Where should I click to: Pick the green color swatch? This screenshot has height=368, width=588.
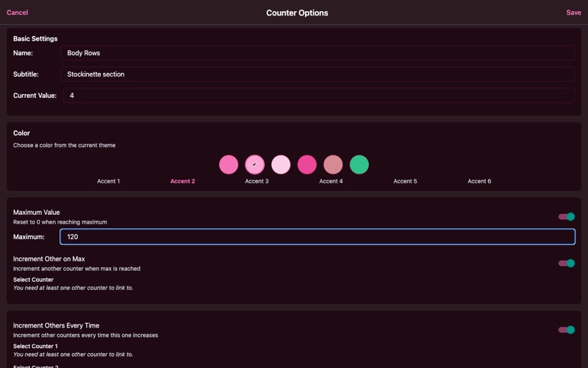359,164
